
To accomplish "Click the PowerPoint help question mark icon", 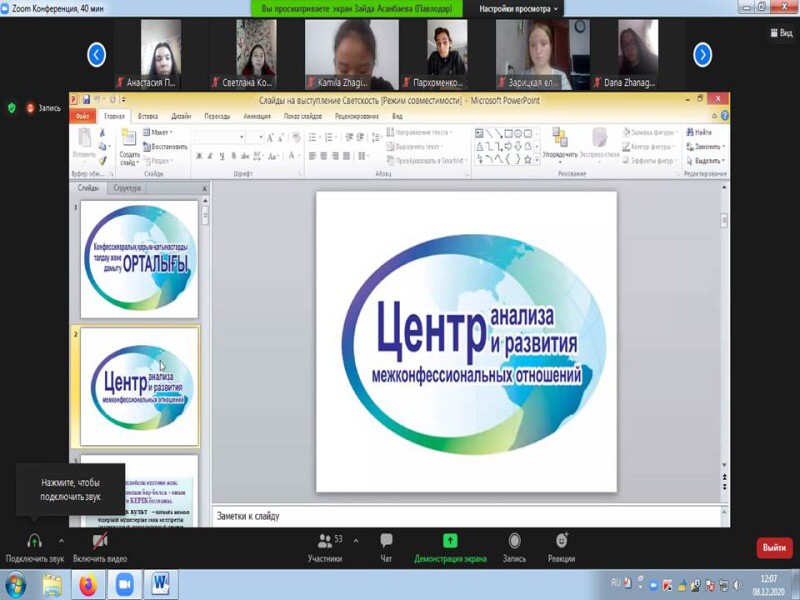I will pyautogui.click(x=724, y=116).
